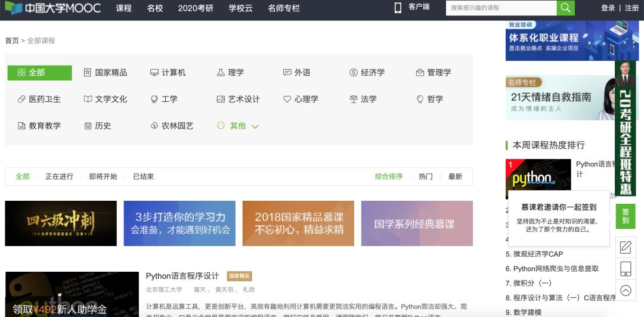Click the 中国大学MOOC logo
The width and height of the screenshot is (644, 317).
tap(52, 8)
